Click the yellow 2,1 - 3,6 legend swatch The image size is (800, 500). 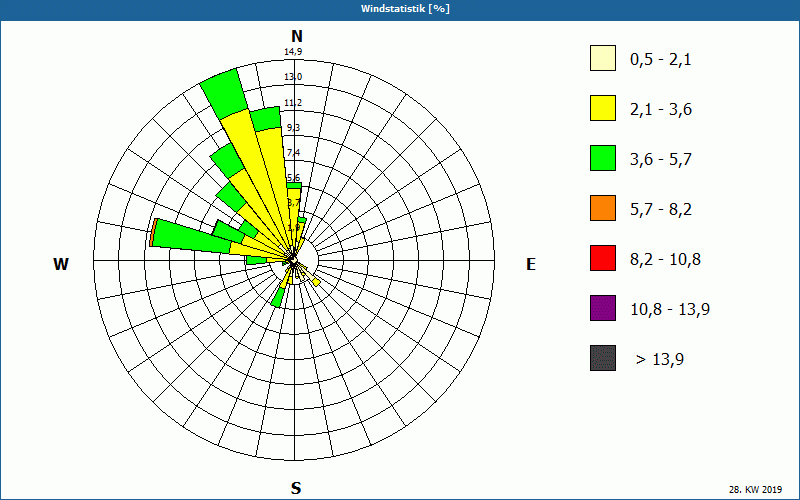tap(603, 108)
